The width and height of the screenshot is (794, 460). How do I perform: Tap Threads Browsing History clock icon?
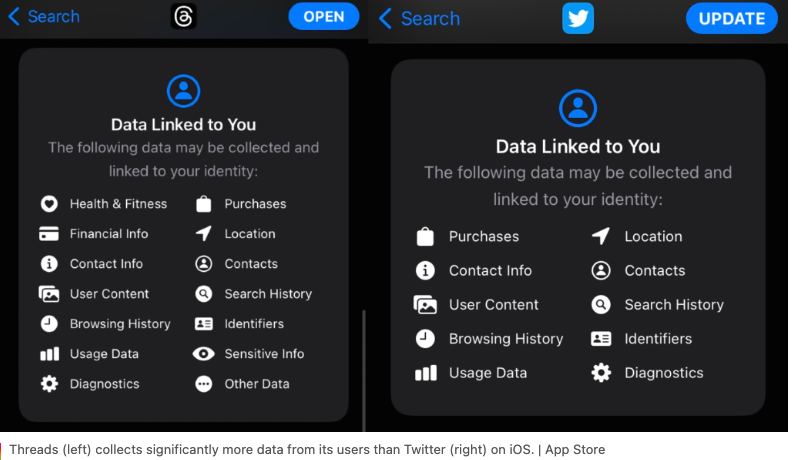[x=49, y=324]
